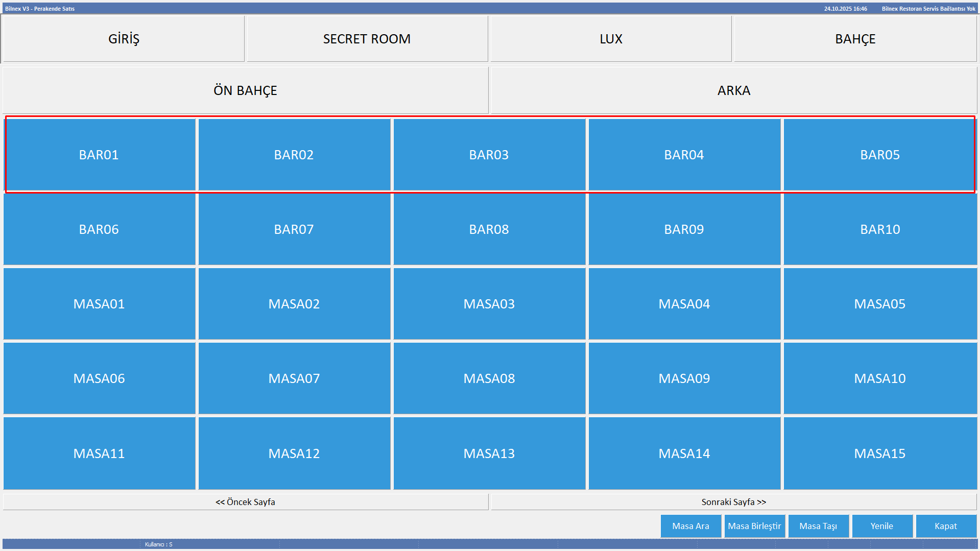This screenshot has height=551, width=980.
Task: Open table BAR05
Action: click(879, 155)
